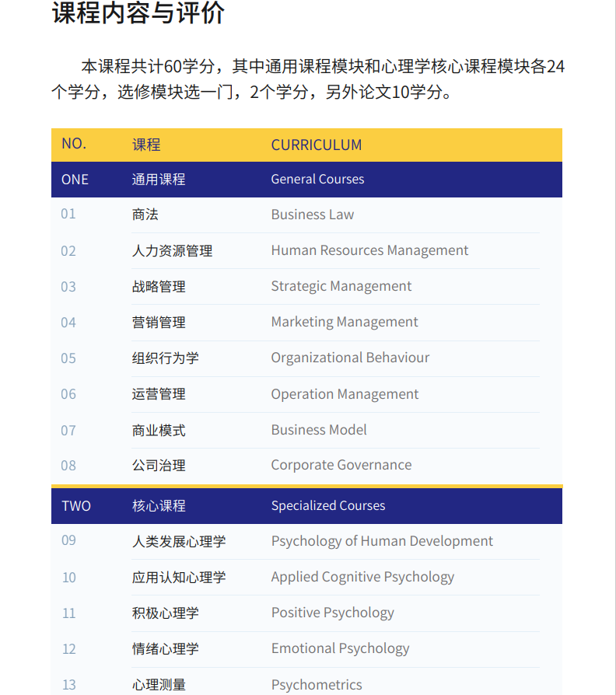The height and width of the screenshot is (695, 616).
Task: Click the 积极心理学 course name
Action: click(x=165, y=613)
